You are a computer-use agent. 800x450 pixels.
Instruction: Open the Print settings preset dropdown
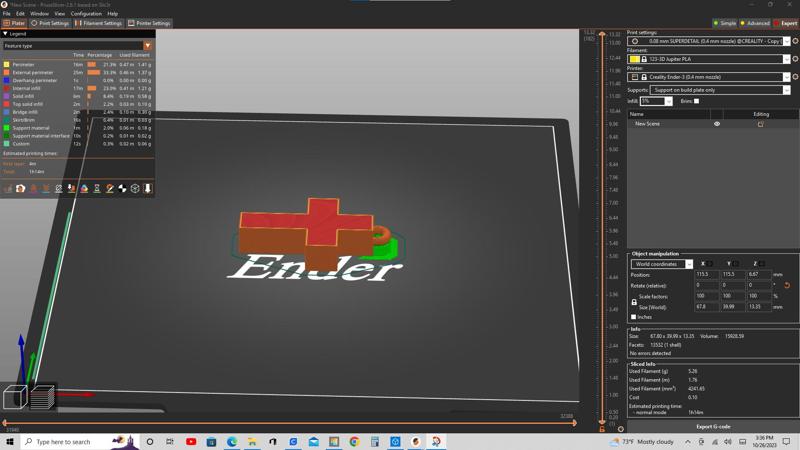pyautogui.click(x=786, y=41)
